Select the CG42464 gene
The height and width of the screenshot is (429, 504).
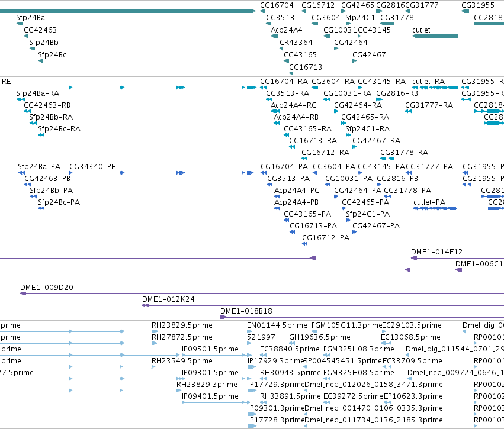[351, 43]
